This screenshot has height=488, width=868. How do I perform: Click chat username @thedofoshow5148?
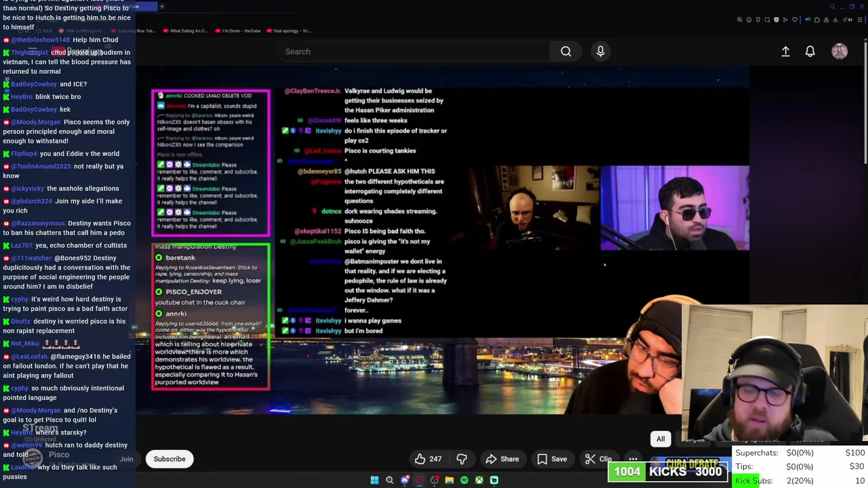tap(40, 40)
